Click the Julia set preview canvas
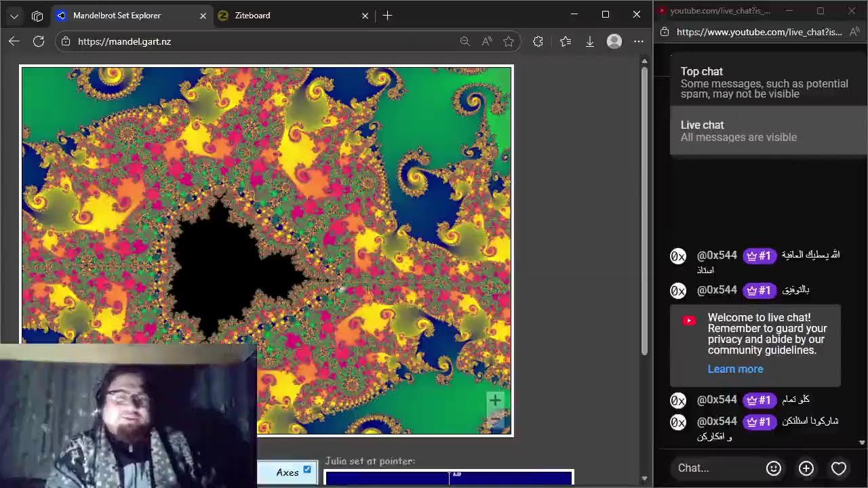This screenshot has height=488, width=868. coord(449,479)
